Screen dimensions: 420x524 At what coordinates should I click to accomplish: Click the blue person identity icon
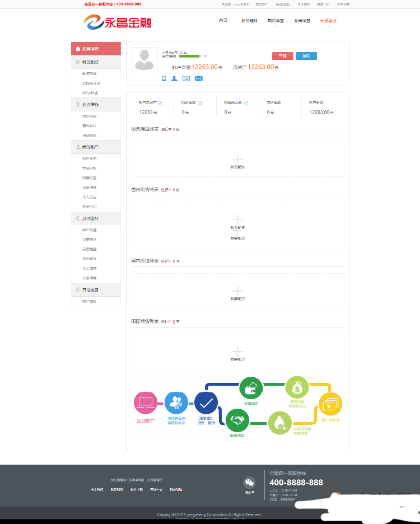click(174, 78)
